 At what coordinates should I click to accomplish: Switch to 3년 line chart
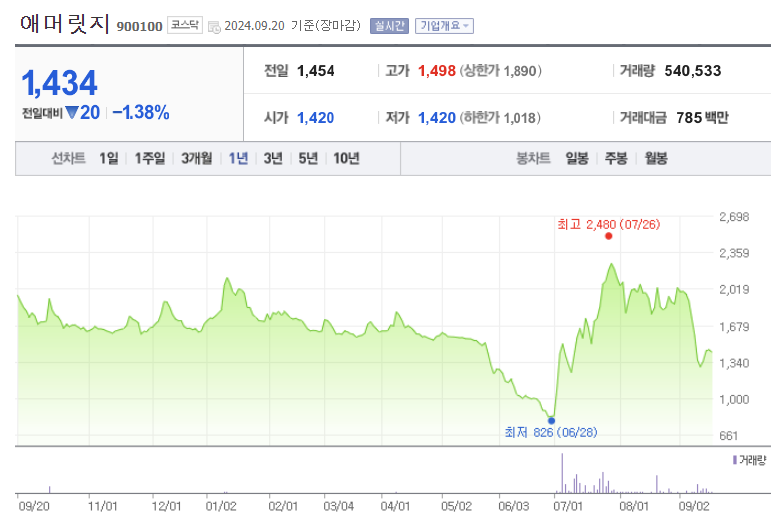[x=273, y=158]
